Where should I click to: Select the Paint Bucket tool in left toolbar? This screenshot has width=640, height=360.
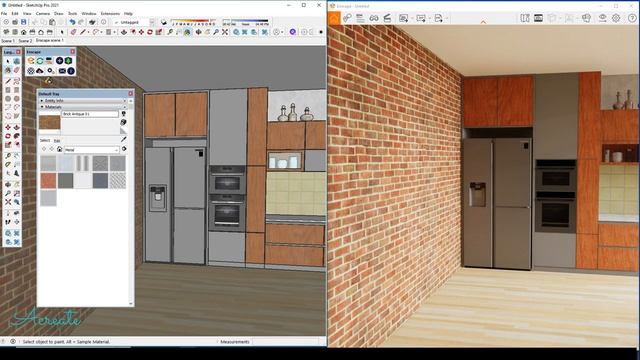(8, 70)
